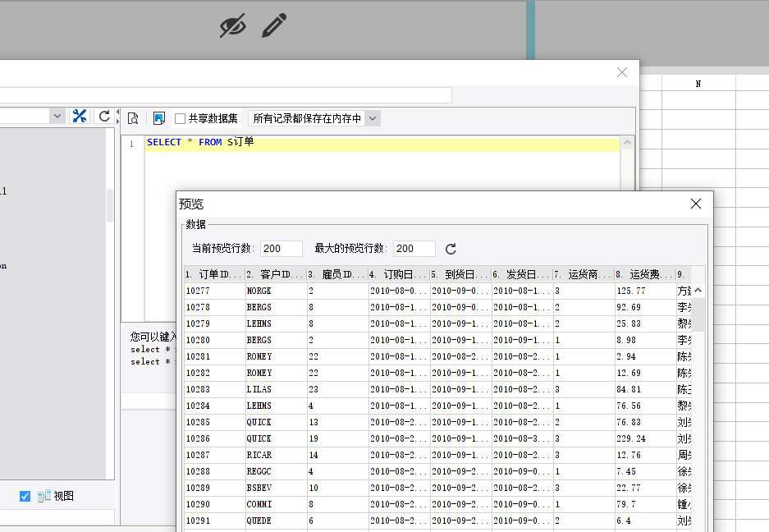The width and height of the screenshot is (769, 532).
Task: Click order ID cell 10277
Action: tap(215, 291)
